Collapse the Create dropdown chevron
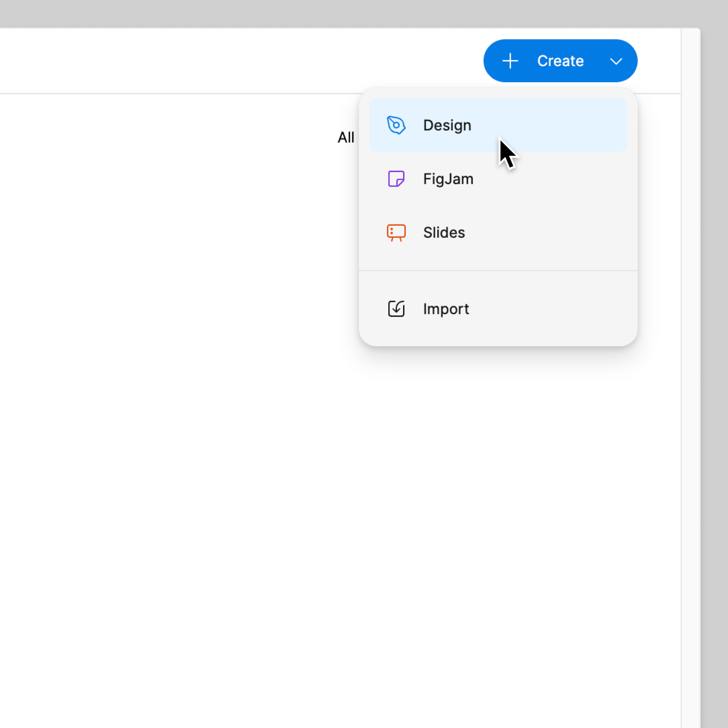 tap(616, 61)
